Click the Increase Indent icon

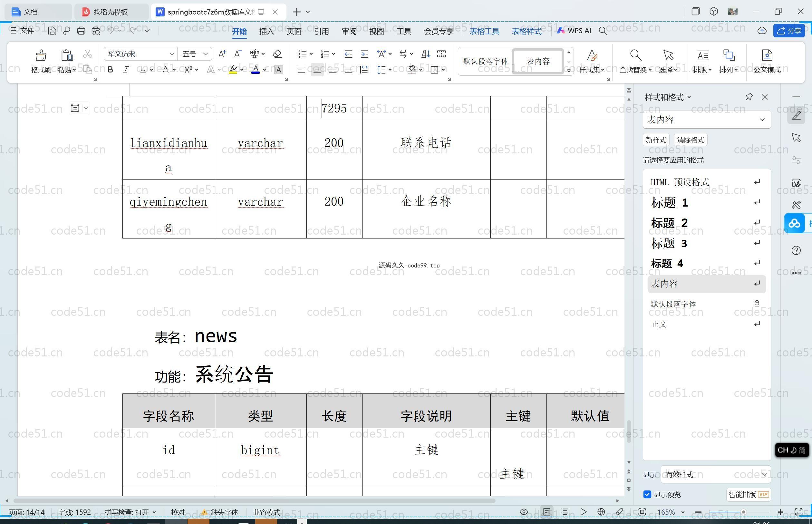364,54
